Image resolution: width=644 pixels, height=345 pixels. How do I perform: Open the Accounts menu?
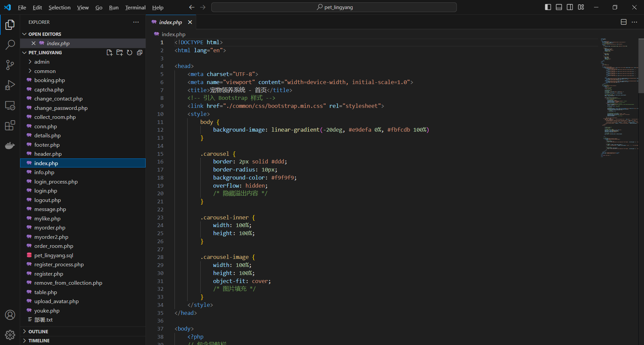(10, 315)
